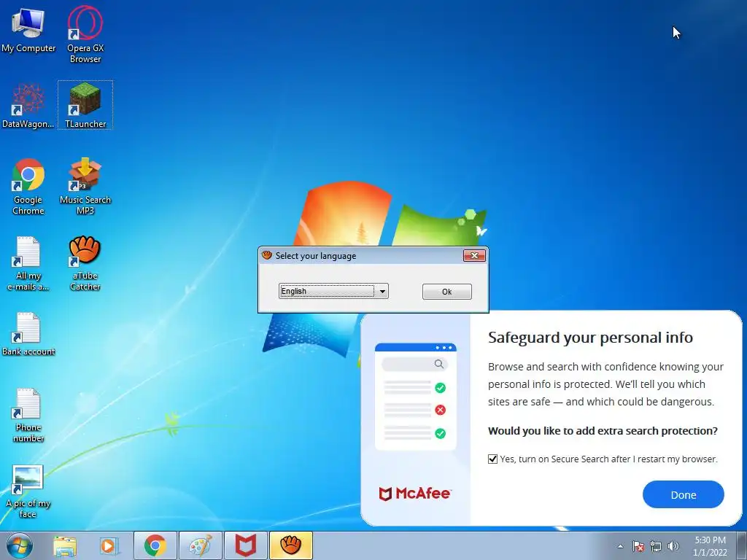Click the Select your language title text
747x560 pixels.
coord(316,256)
